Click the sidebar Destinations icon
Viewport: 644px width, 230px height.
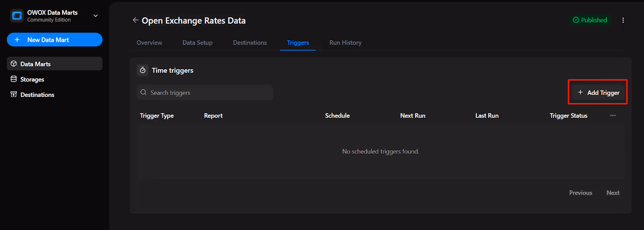14,94
